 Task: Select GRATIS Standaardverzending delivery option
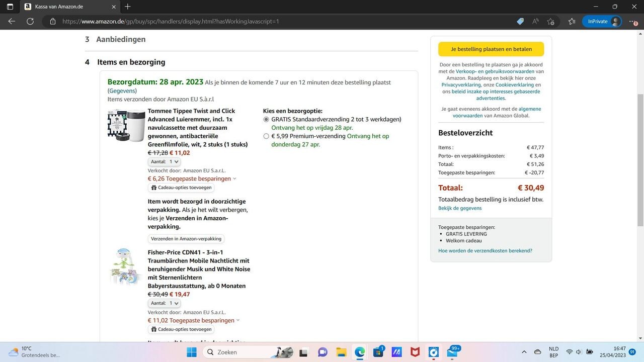click(266, 120)
